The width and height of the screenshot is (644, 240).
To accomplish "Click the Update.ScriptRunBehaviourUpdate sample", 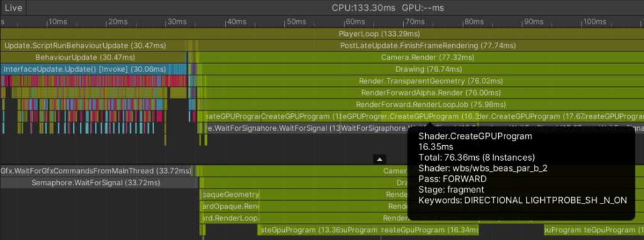I will click(x=93, y=45).
